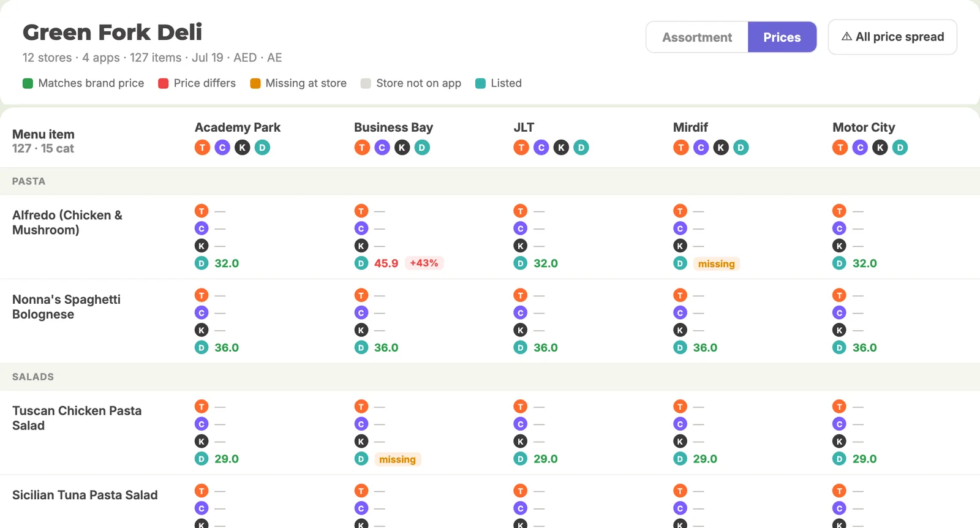This screenshot has height=528, width=980.
Task: Click Alfredo's 32.0 price at Academy Park
Action: [x=227, y=263]
